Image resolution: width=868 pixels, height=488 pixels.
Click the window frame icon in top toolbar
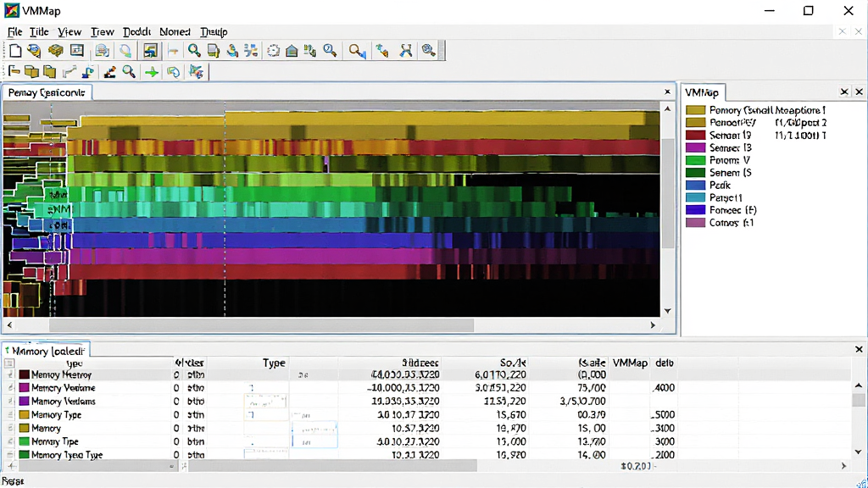click(77, 51)
